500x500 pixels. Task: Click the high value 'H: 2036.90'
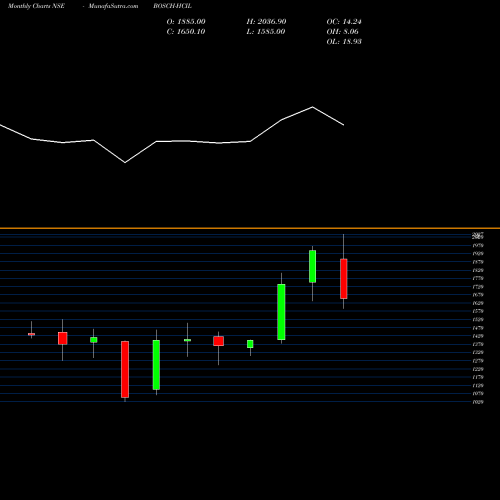[x=266, y=22]
